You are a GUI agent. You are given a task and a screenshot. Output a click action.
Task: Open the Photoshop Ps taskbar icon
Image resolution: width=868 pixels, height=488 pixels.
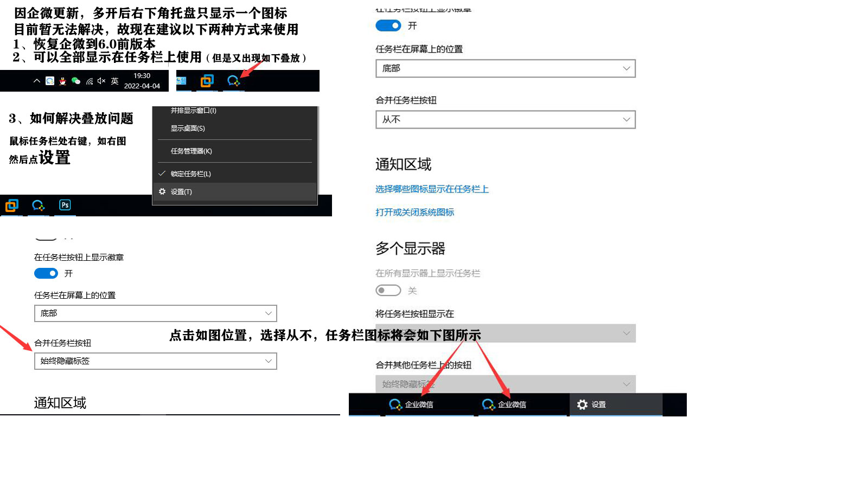tap(65, 205)
